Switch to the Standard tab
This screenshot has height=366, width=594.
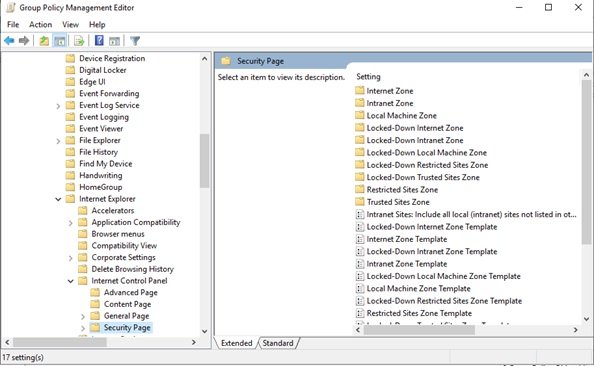278,343
